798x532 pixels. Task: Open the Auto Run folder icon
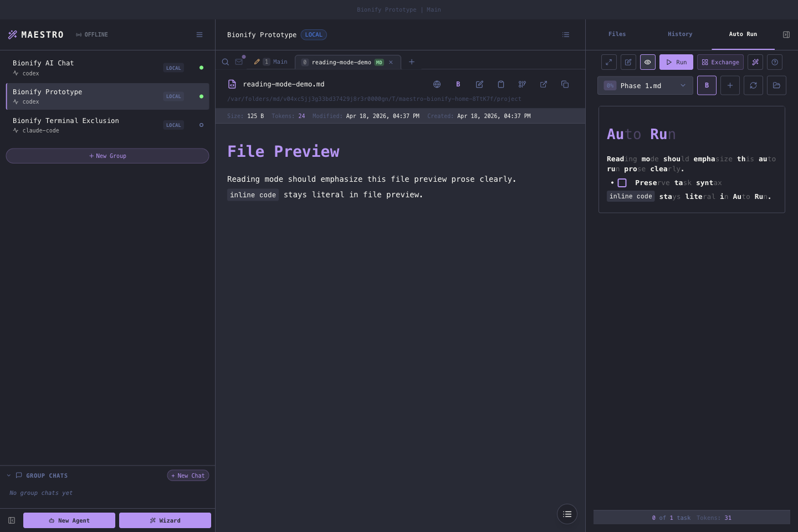coord(776,85)
